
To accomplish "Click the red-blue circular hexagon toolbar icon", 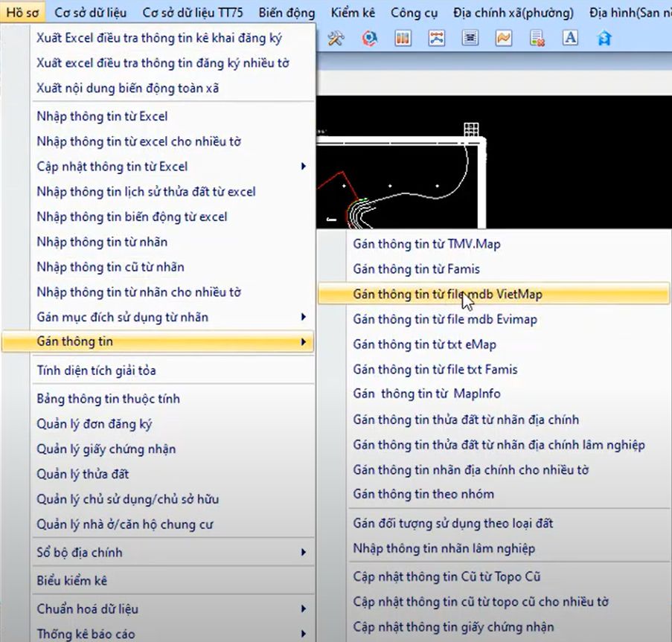I will (x=370, y=39).
